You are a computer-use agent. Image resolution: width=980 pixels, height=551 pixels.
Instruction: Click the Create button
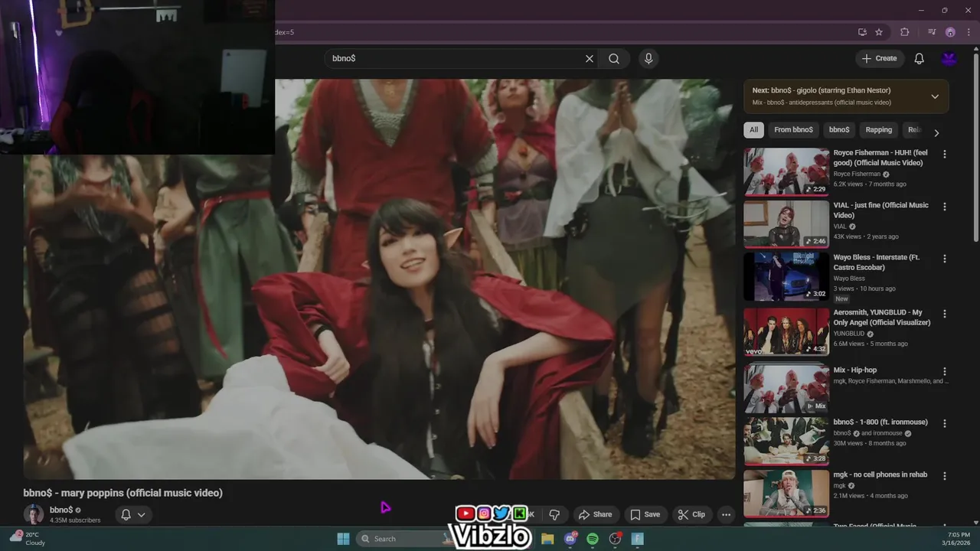point(880,58)
